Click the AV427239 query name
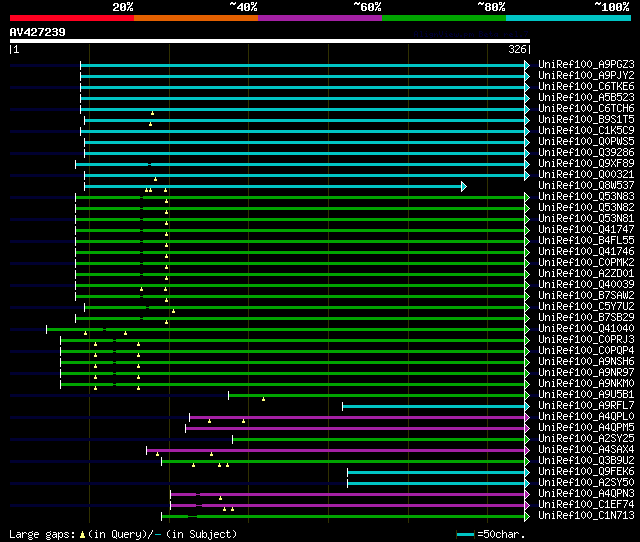Viewport: 640px width, 542px height. [38, 32]
